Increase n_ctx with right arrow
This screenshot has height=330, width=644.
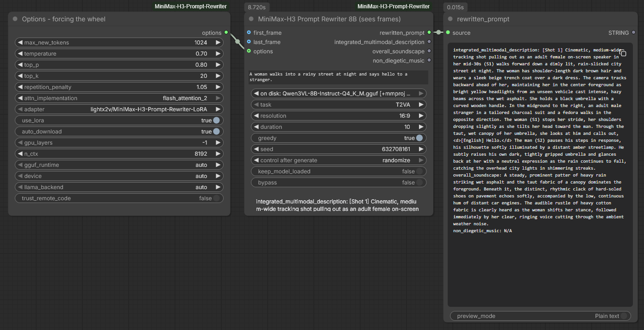(218, 154)
